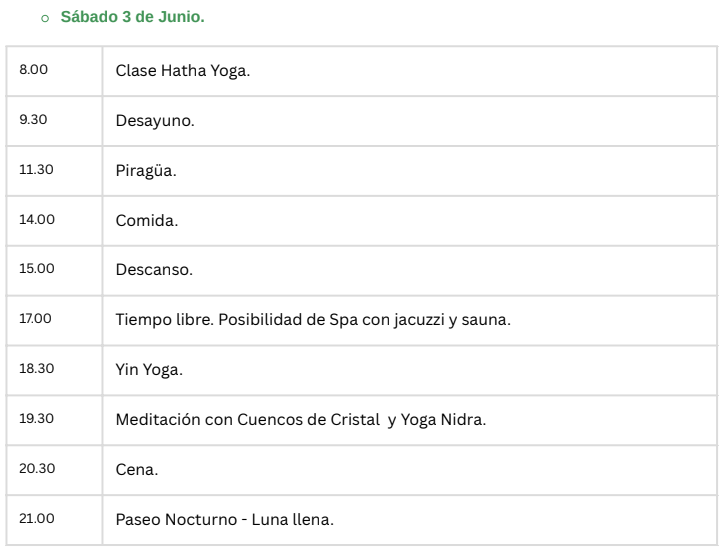
Task: Click the 14.00 time cell
Action: pyautogui.click(x=54, y=220)
